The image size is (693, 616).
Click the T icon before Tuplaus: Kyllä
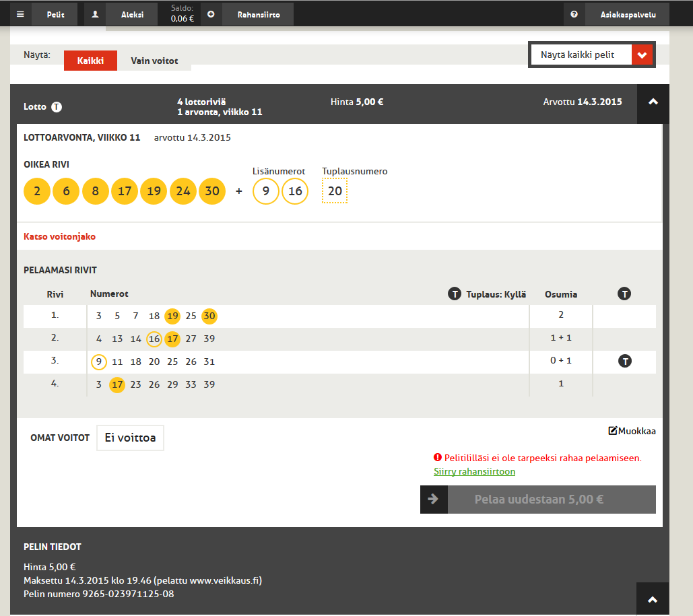coord(455,294)
